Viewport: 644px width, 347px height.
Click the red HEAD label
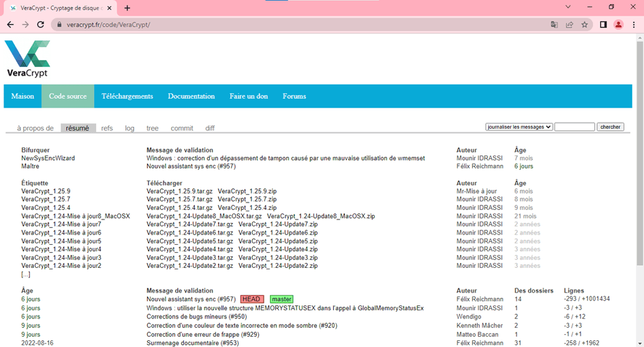(x=251, y=299)
